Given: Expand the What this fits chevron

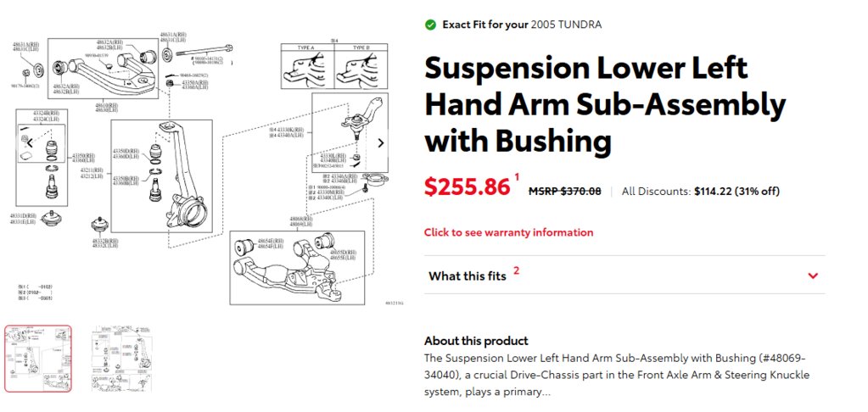Looking at the screenshot, I should 813,276.
